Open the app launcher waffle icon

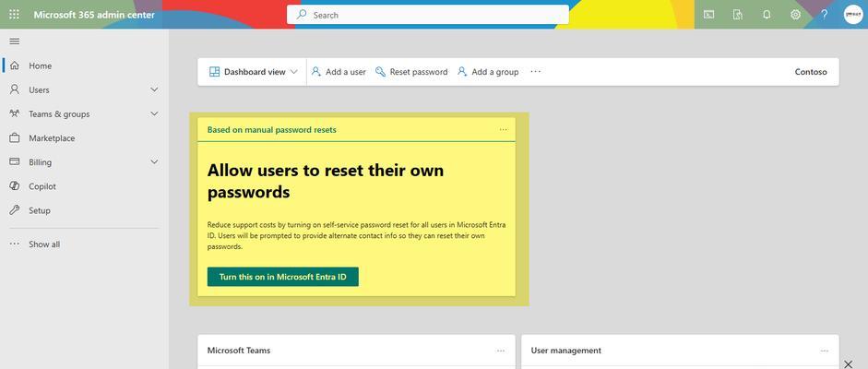click(15, 15)
